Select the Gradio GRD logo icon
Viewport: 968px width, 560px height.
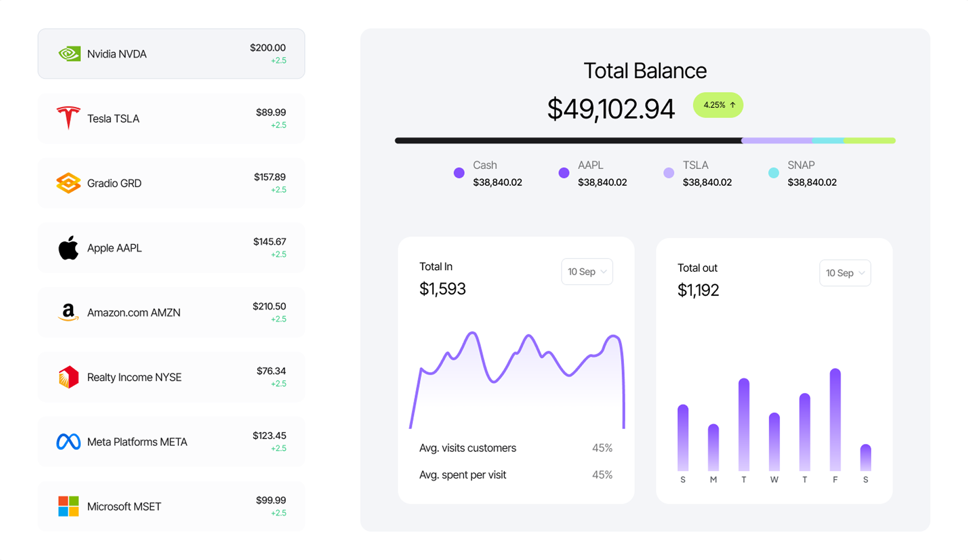(x=69, y=183)
